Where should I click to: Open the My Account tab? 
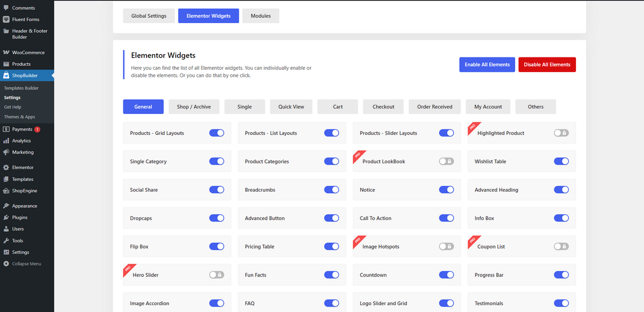pyautogui.click(x=488, y=107)
